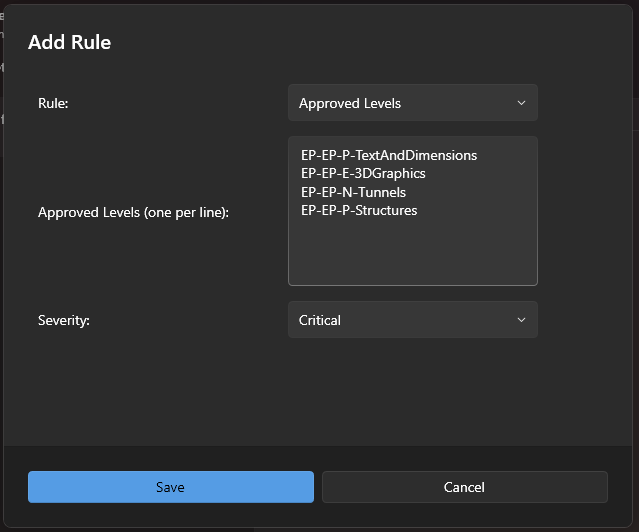Click the "Add Rule" dialog title
Image resolution: width=639 pixels, height=532 pixels.
[69, 42]
